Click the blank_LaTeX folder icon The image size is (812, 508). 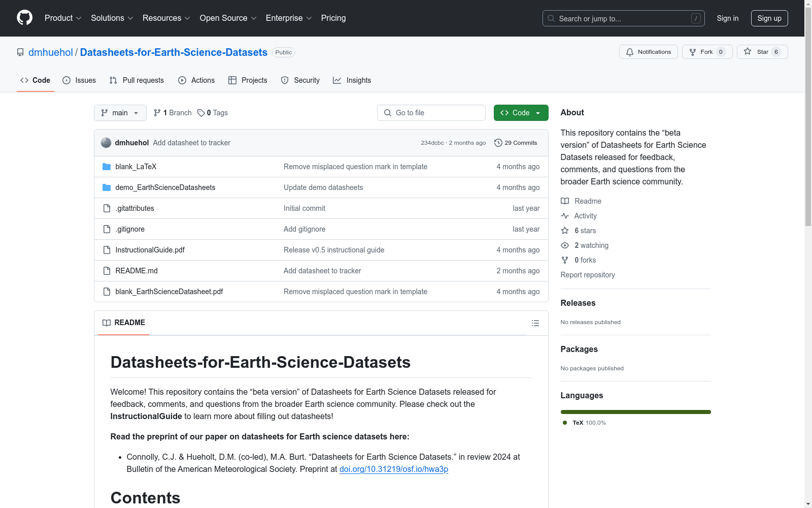point(107,167)
